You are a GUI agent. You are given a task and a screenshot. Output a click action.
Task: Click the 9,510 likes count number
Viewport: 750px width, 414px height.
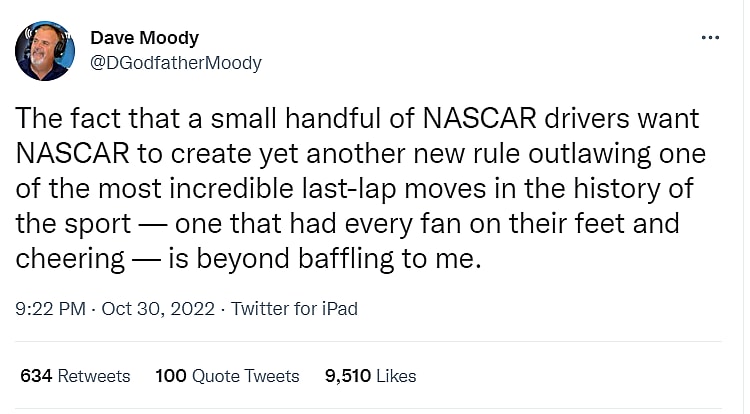click(348, 376)
